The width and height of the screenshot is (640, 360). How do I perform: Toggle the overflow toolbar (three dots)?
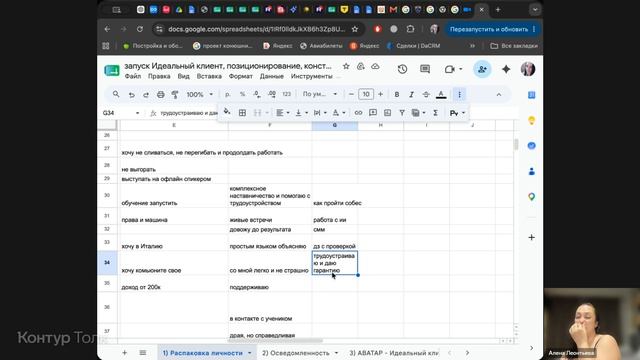coord(459,94)
